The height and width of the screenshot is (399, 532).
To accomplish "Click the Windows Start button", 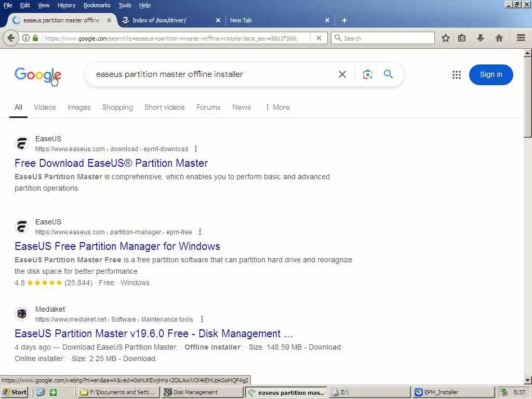I will point(14,392).
